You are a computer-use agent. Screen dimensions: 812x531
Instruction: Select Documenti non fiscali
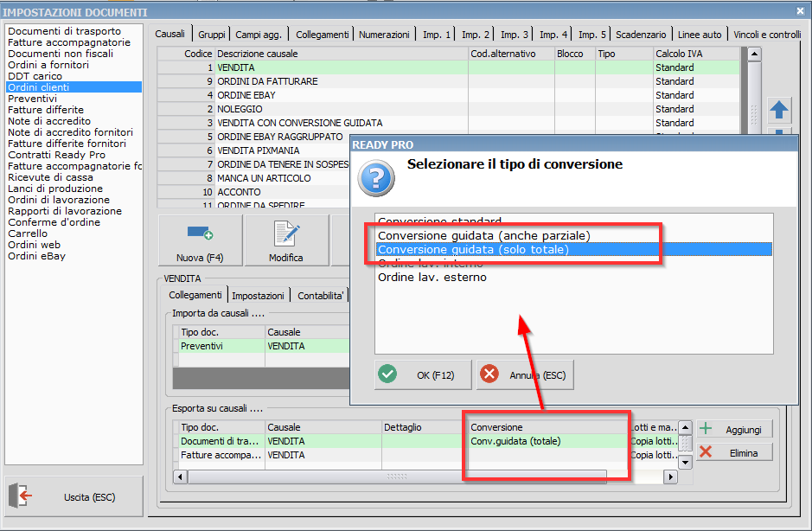click(74, 54)
